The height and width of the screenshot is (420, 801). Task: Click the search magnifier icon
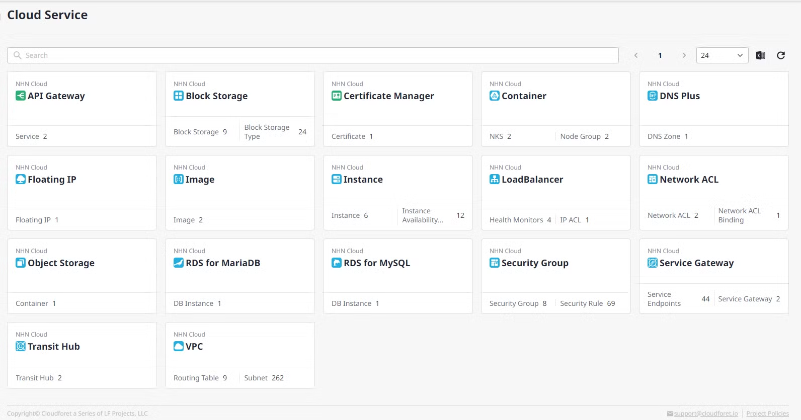coord(17,55)
